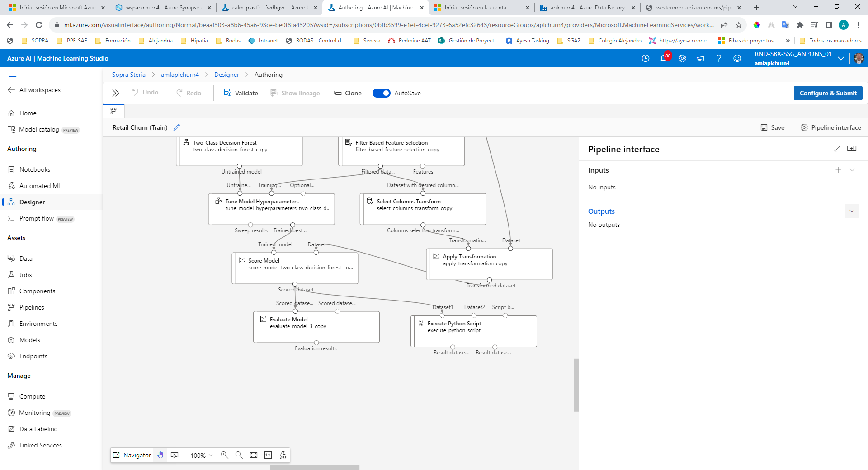This screenshot has height=470, width=868.
Task: Open notifications bell with 88 badge
Action: coord(664,58)
